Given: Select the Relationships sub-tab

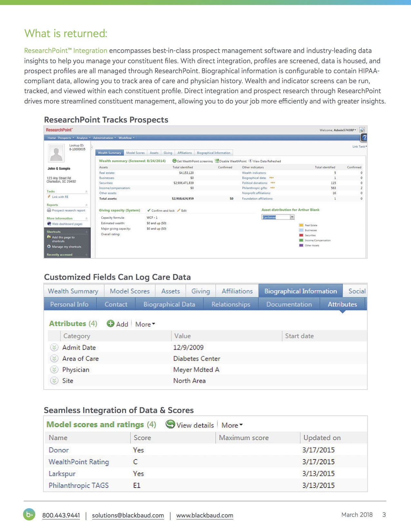Looking at the screenshot, I should 231,304.
